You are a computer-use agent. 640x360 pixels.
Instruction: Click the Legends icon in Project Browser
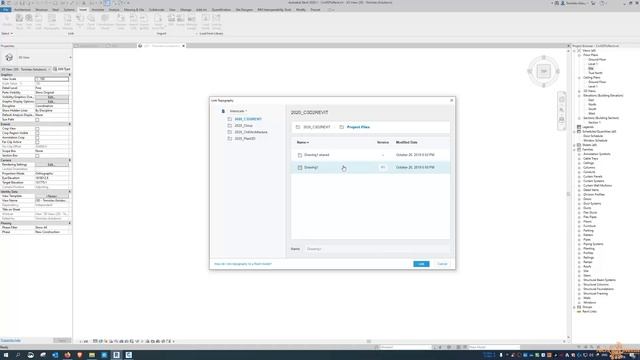579,127
